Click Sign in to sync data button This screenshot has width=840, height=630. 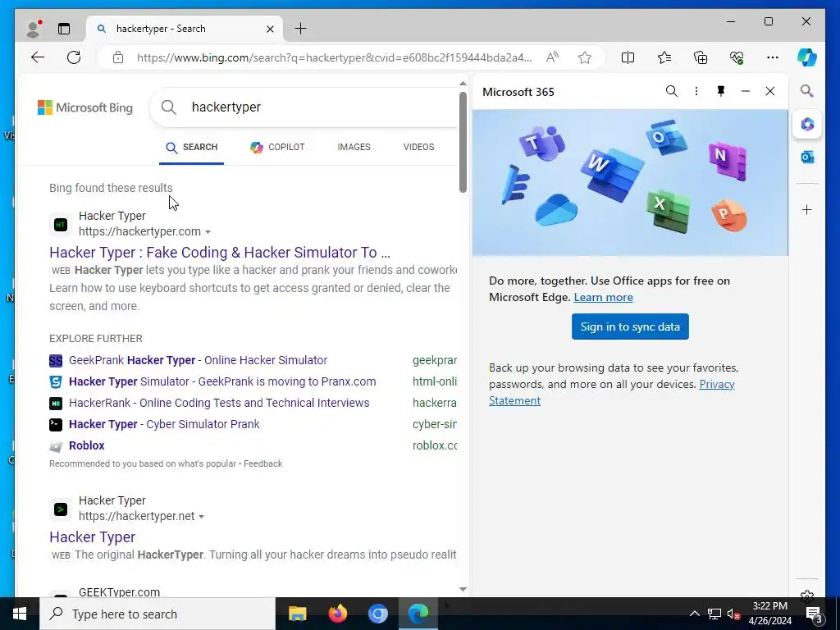630,326
